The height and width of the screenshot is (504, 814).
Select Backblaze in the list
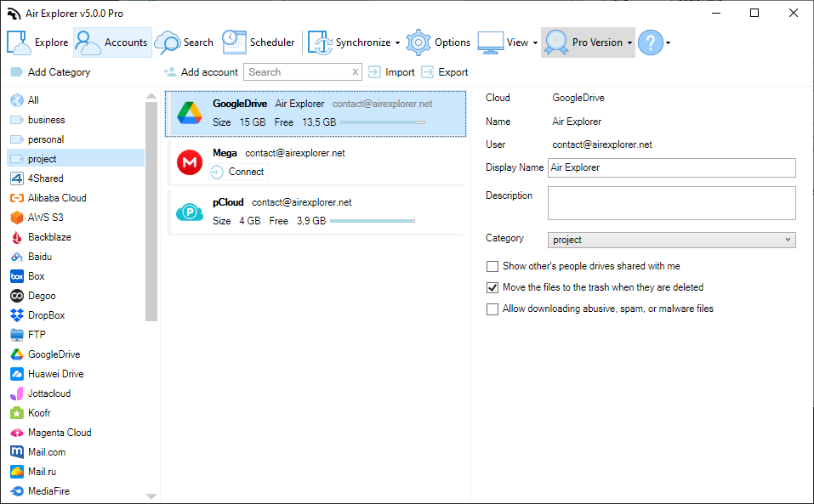[76, 237]
